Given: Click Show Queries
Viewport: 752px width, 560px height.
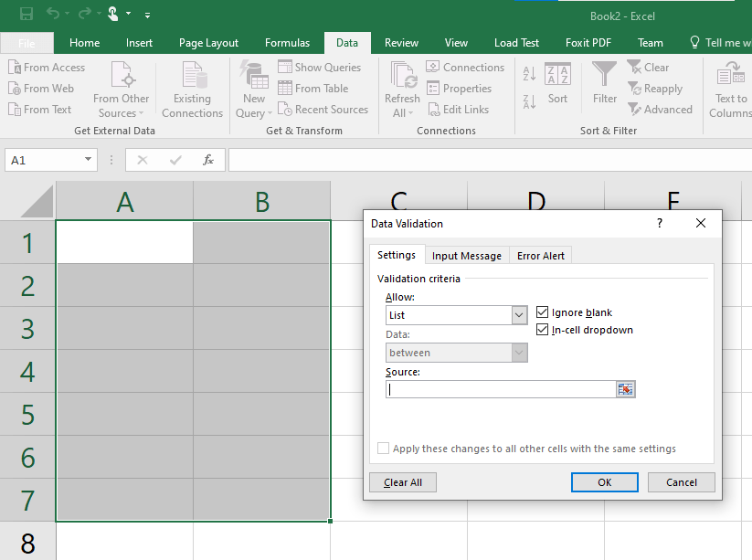Looking at the screenshot, I should (320, 67).
